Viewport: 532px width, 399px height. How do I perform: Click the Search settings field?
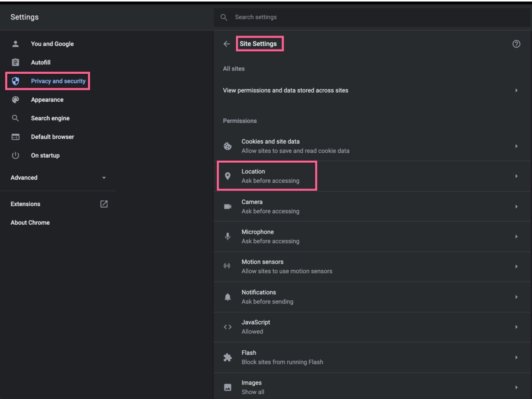click(x=372, y=17)
